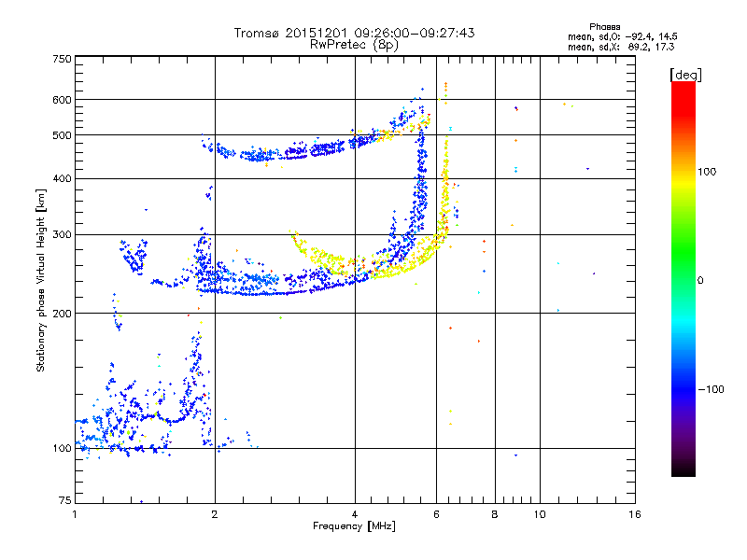Click the x-axis label '10'
747x560 pixels.
click(x=540, y=514)
